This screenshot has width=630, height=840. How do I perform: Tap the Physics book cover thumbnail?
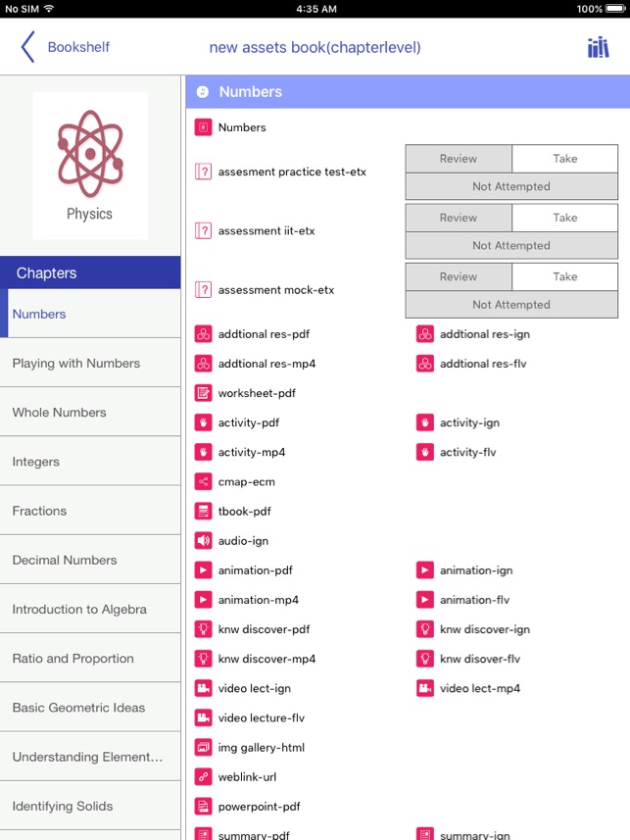point(90,166)
